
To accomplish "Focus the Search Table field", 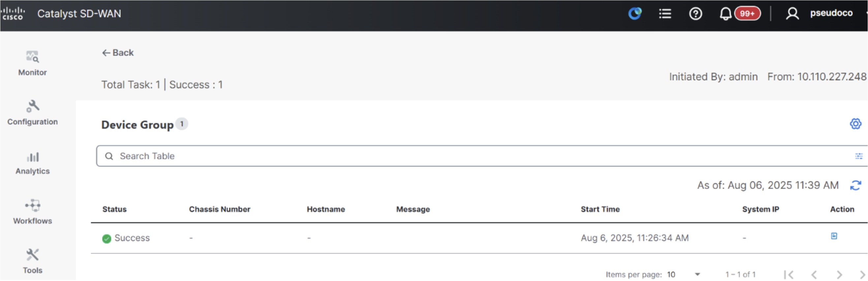I will (482, 156).
